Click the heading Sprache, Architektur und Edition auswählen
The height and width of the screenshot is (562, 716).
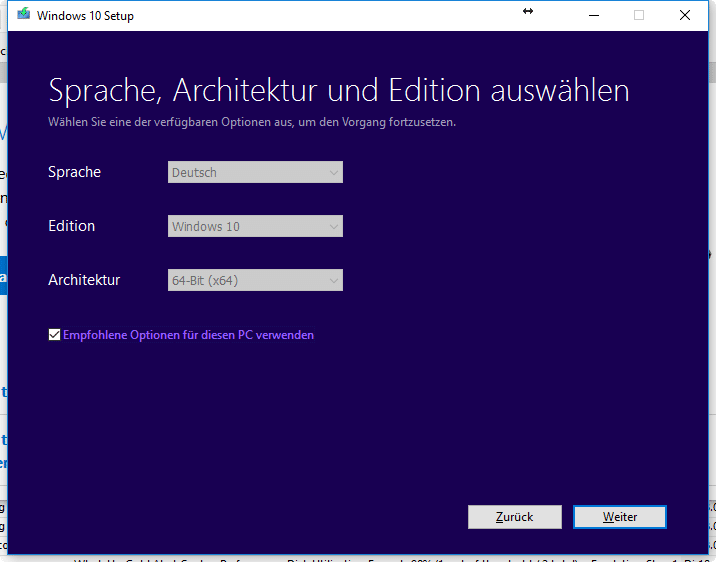339,91
